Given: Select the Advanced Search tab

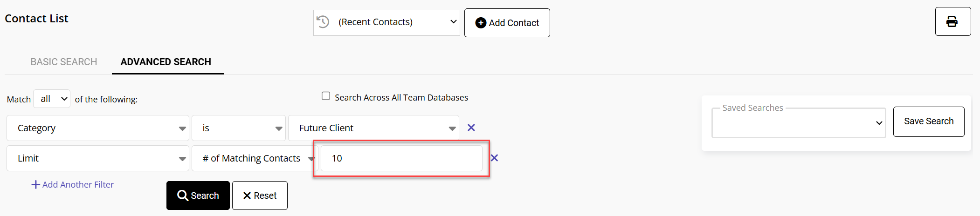Looking at the screenshot, I should click(x=166, y=62).
